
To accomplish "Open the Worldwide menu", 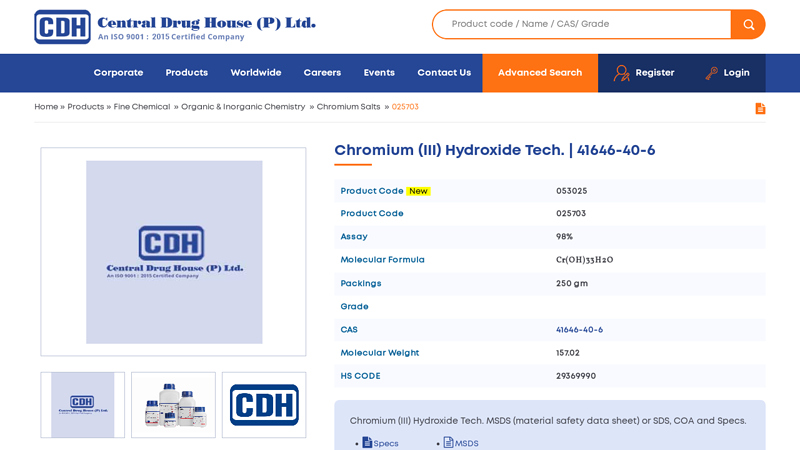I will click(256, 72).
